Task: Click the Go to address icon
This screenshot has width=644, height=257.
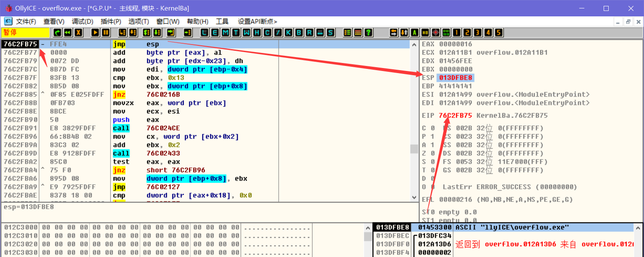Action: pyautogui.click(x=188, y=32)
